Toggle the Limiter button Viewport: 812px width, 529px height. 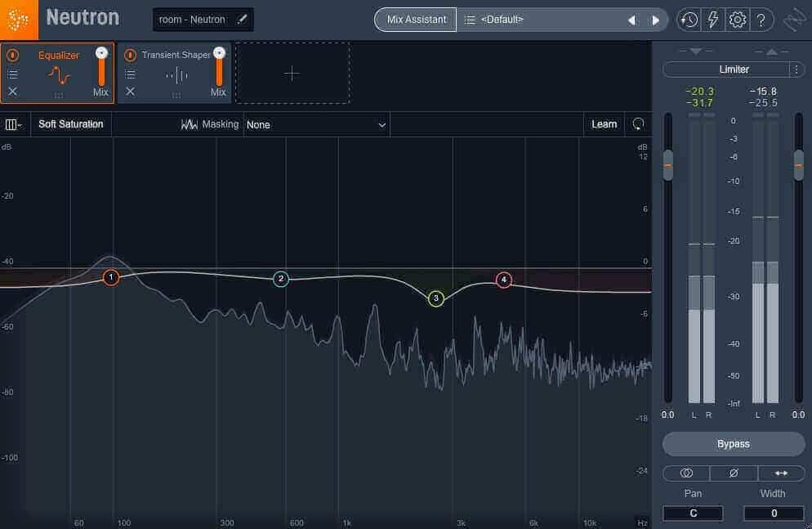click(x=727, y=69)
